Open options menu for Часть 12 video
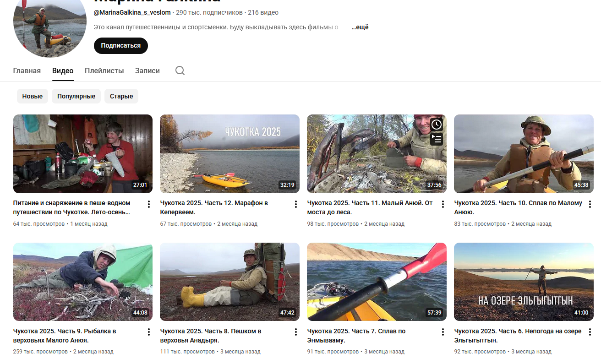The height and width of the screenshot is (364, 601). [296, 204]
